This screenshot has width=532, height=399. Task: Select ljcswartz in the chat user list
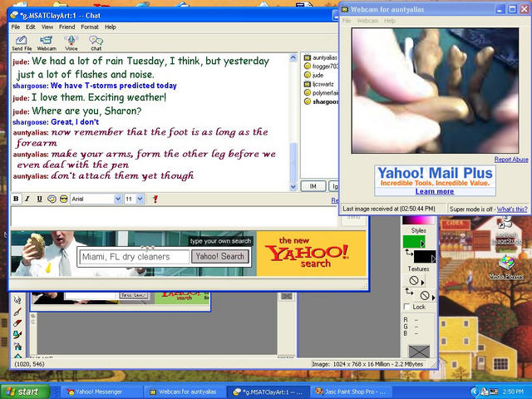pyautogui.click(x=319, y=84)
